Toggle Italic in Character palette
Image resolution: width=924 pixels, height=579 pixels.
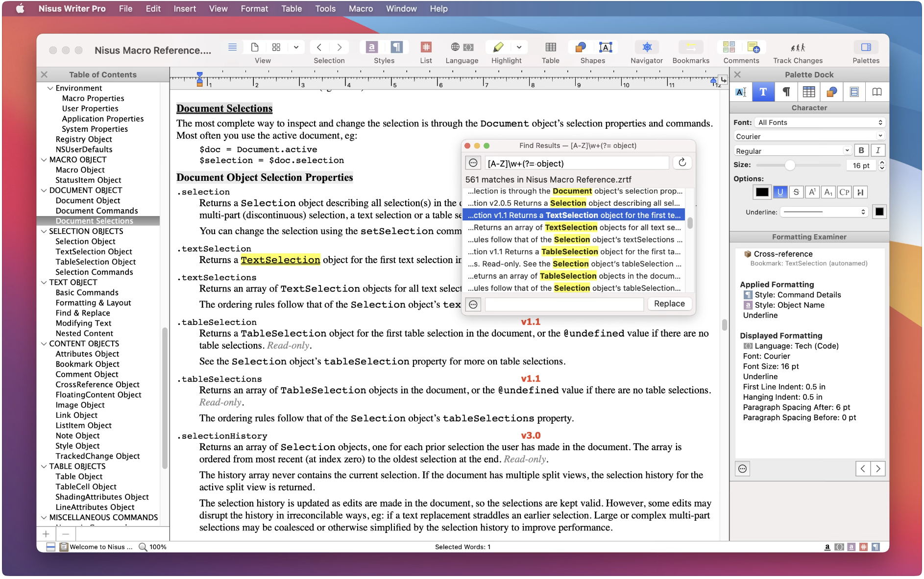(877, 151)
